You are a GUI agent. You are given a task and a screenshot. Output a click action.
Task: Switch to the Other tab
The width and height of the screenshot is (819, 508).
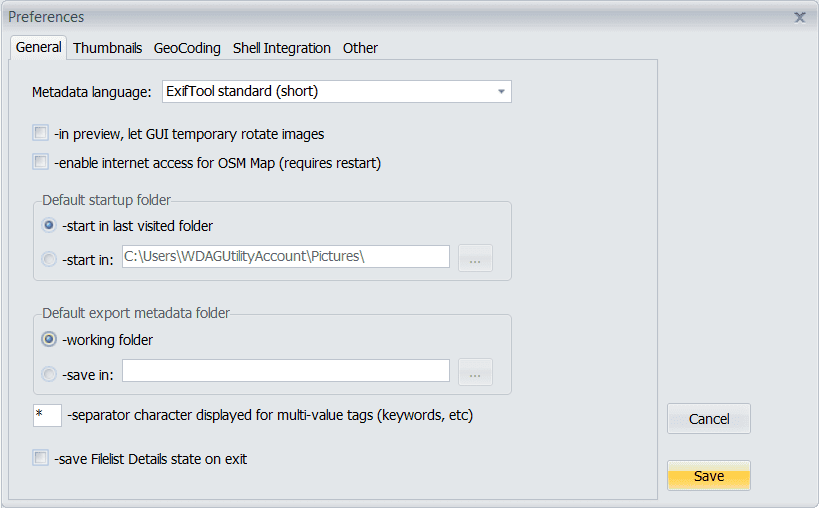[x=360, y=48]
